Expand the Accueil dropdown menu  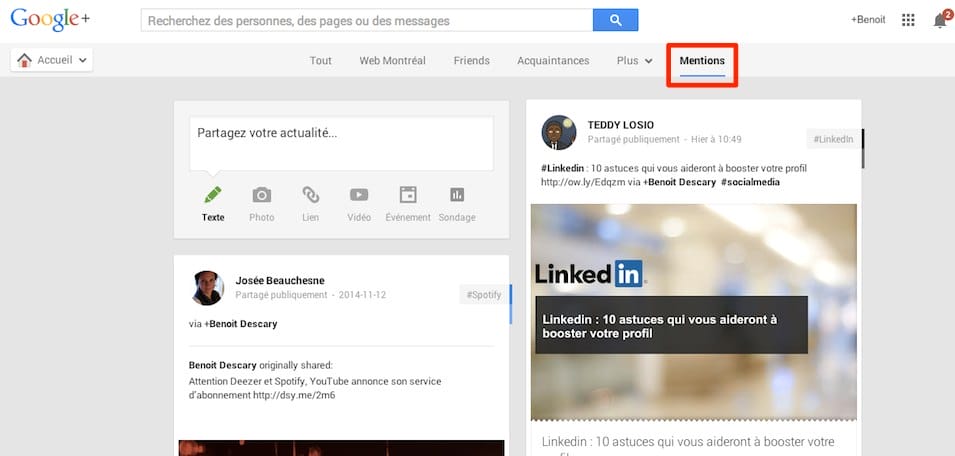(52, 61)
